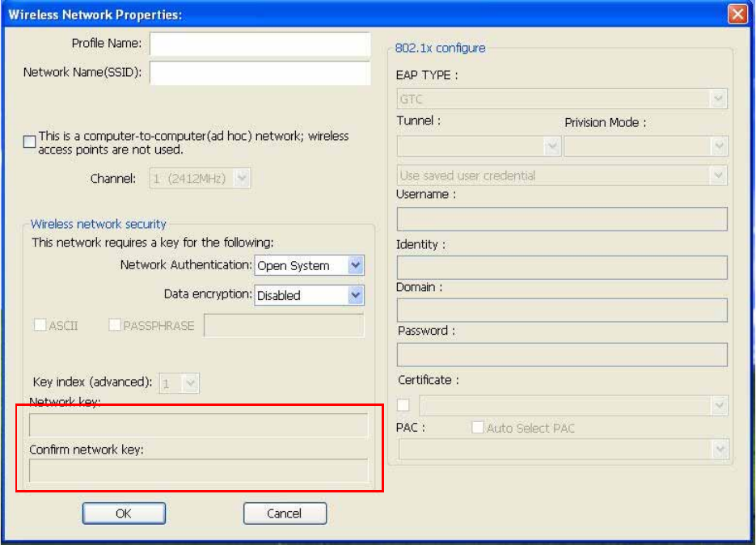Open the PAC dropdown list
The height and width of the screenshot is (545, 756).
563,450
